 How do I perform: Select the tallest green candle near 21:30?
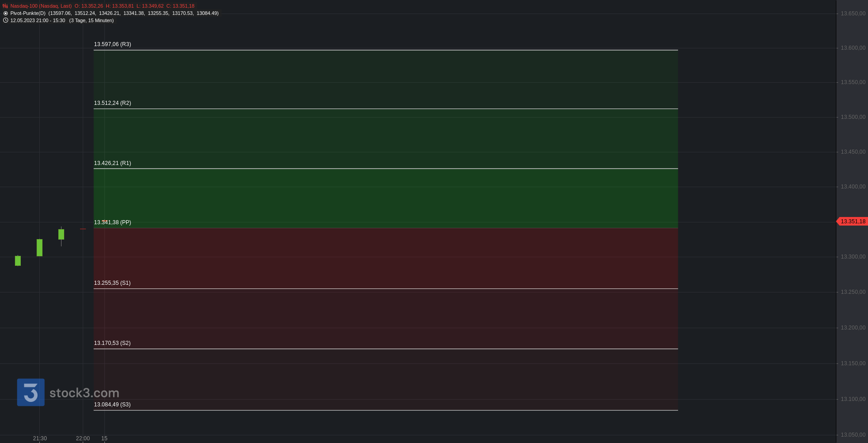click(39, 248)
